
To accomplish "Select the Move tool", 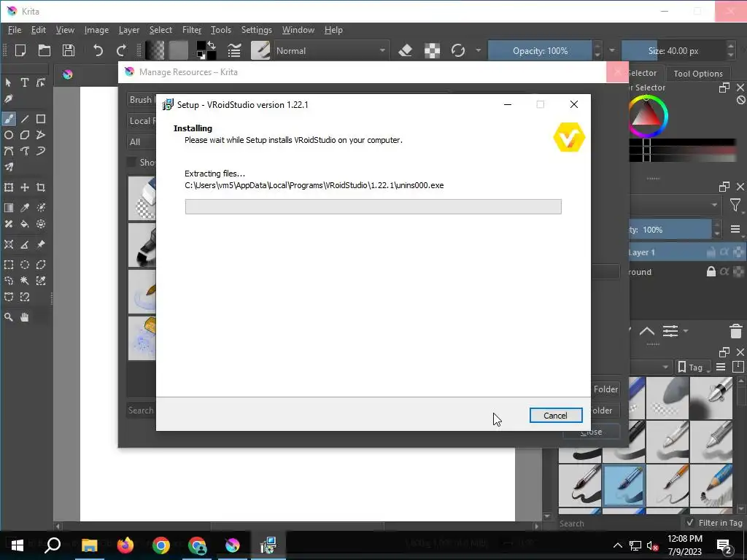I will 25,187.
